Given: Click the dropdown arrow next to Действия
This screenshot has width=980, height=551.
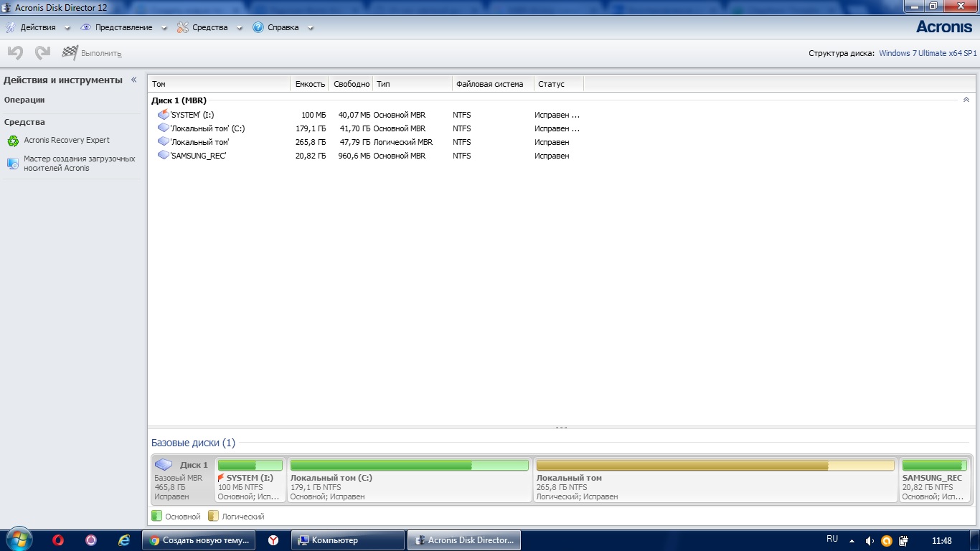Looking at the screenshot, I should (x=67, y=28).
